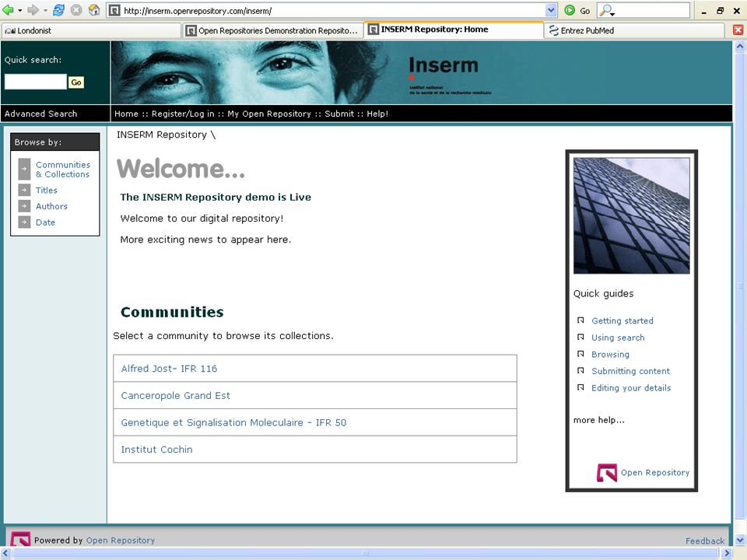Click the bullet icon next to Editing your details
Screen dimensions: 747x560
tap(580, 387)
